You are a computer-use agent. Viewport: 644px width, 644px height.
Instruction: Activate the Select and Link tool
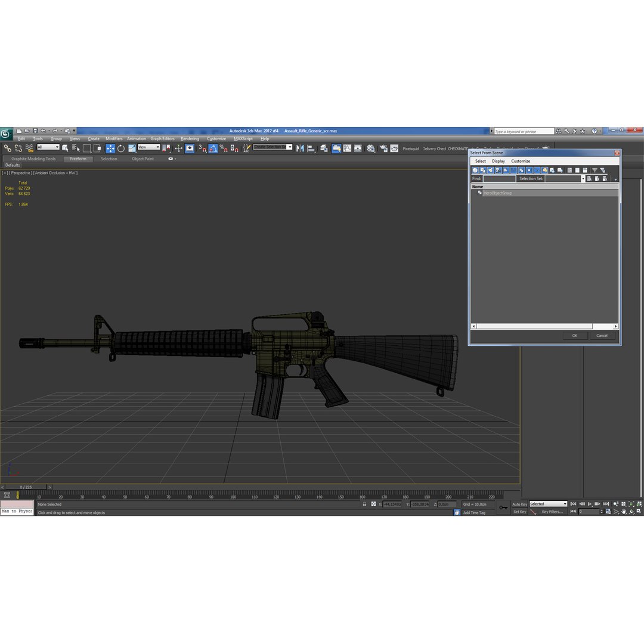click(x=7, y=148)
